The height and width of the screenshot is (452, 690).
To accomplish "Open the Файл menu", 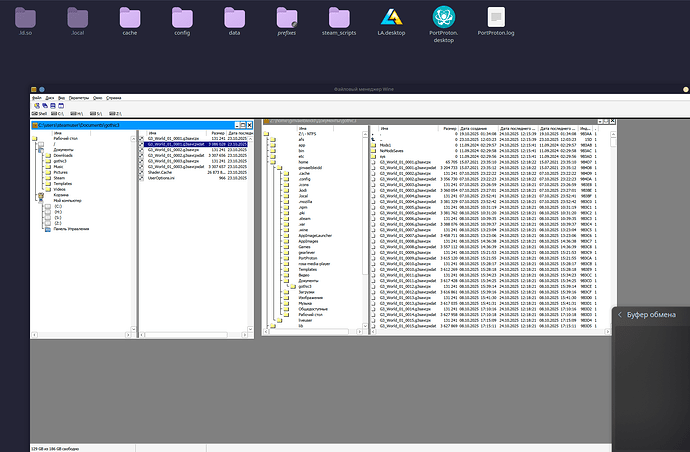I will [x=37, y=98].
